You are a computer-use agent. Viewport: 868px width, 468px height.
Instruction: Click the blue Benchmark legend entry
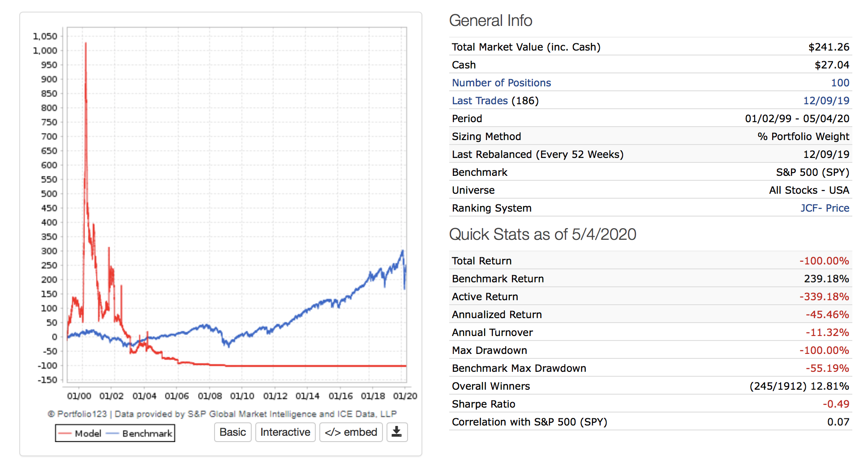point(139,433)
